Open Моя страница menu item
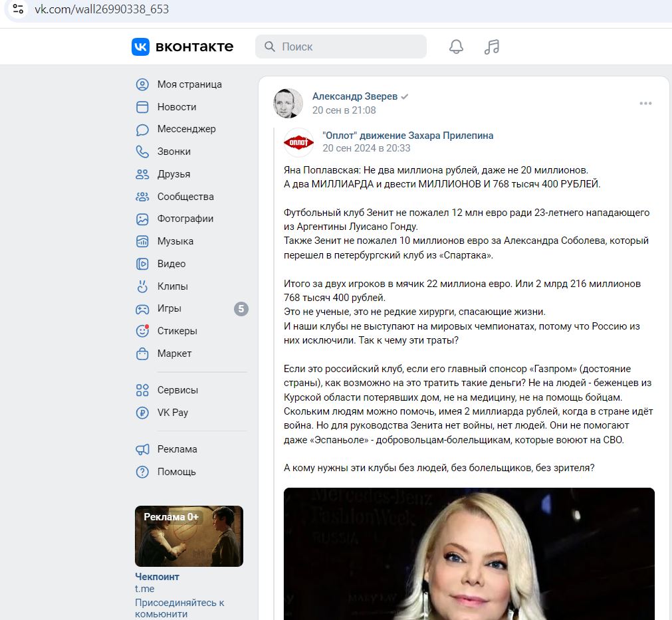 [x=189, y=84]
